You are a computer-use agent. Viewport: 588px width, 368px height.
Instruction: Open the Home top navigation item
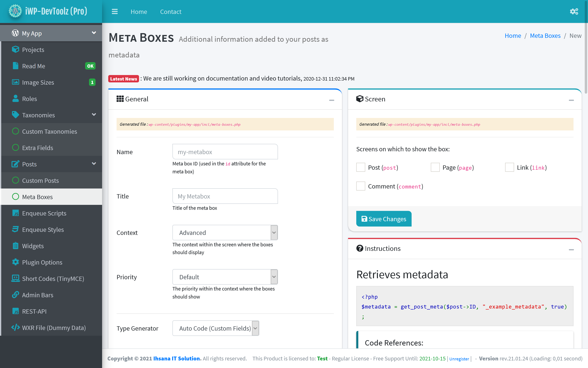139,12
